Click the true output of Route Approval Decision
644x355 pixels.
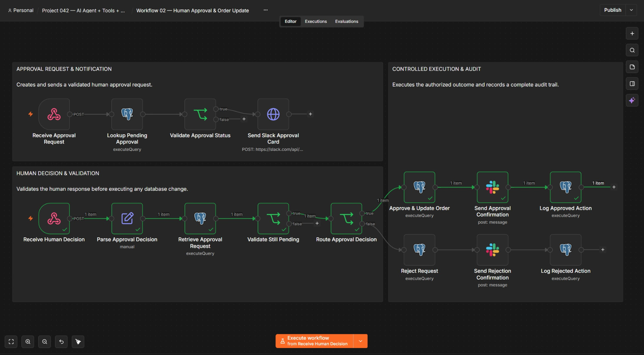tap(362, 213)
